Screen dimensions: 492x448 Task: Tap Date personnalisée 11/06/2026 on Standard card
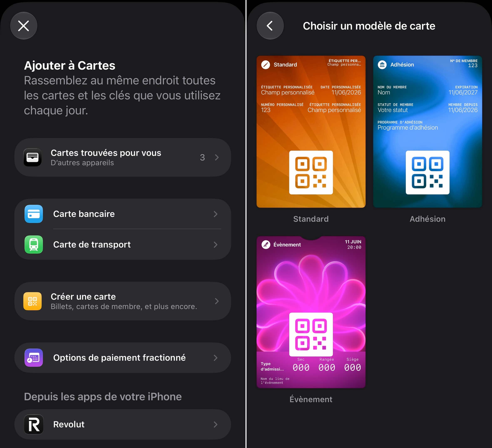(341, 90)
